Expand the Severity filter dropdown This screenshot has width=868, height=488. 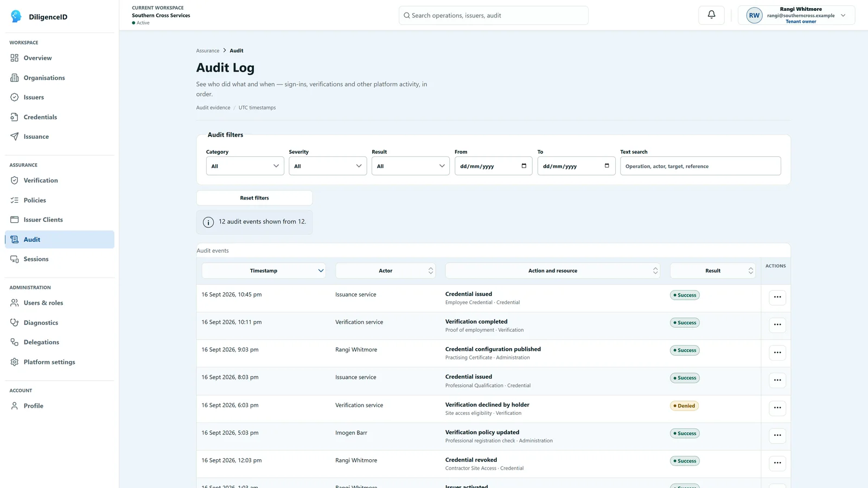(x=328, y=166)
